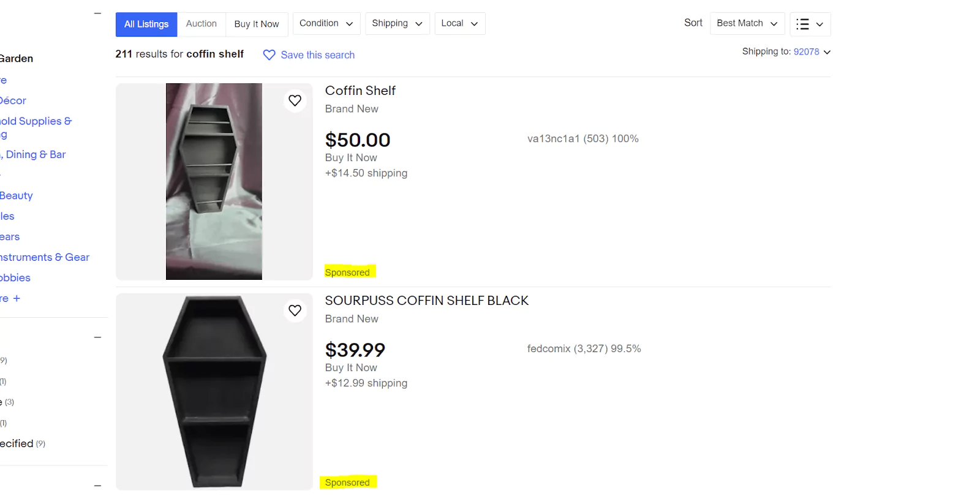980x496 pixels.
Task: Expand the Shipping to 92078 chevron
Action: (828, 52)
